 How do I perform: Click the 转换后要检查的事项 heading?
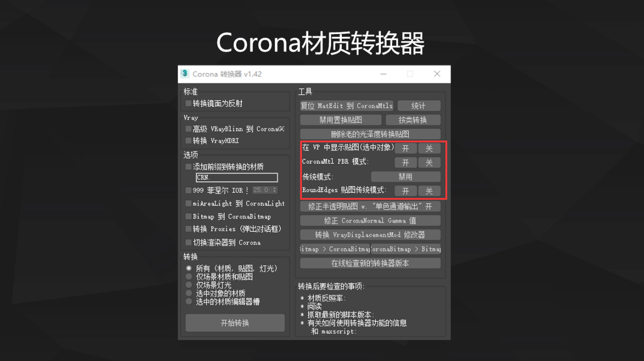click(x=331, y=286)
